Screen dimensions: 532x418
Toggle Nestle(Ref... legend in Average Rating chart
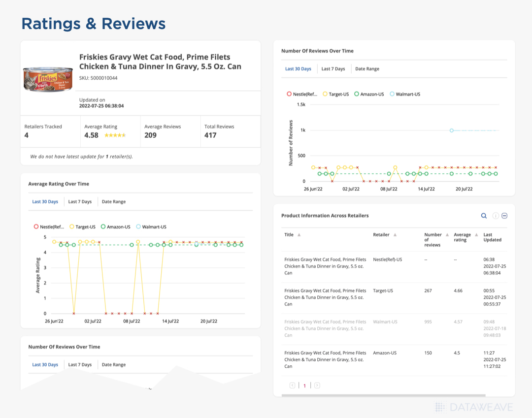[49, 227]
